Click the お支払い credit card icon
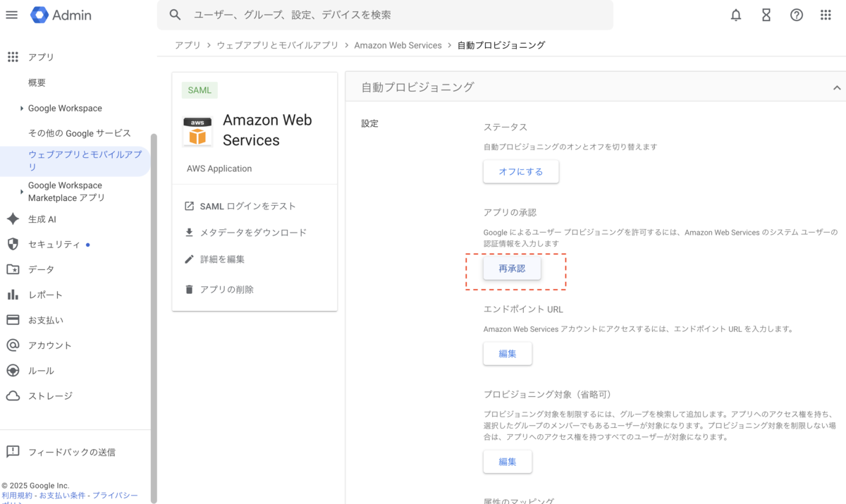 coord(13,320)
